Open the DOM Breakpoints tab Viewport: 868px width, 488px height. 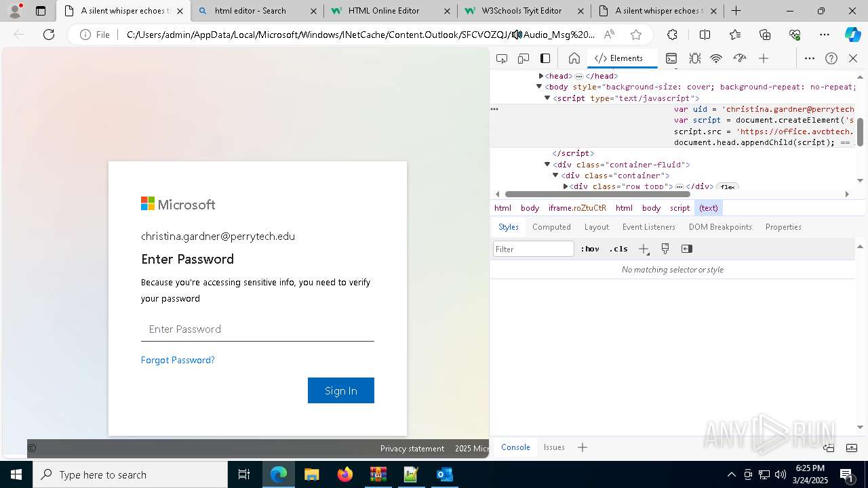[x=720, y=227]
